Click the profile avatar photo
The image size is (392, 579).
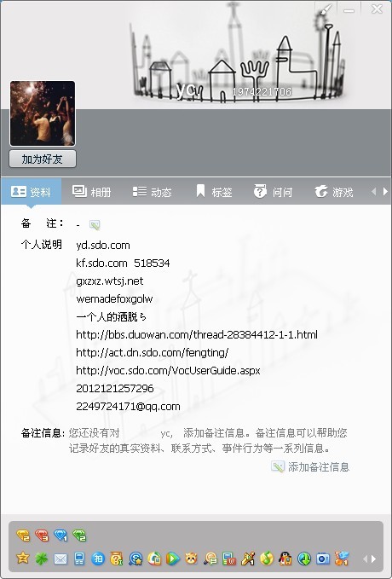click(43, 113)
